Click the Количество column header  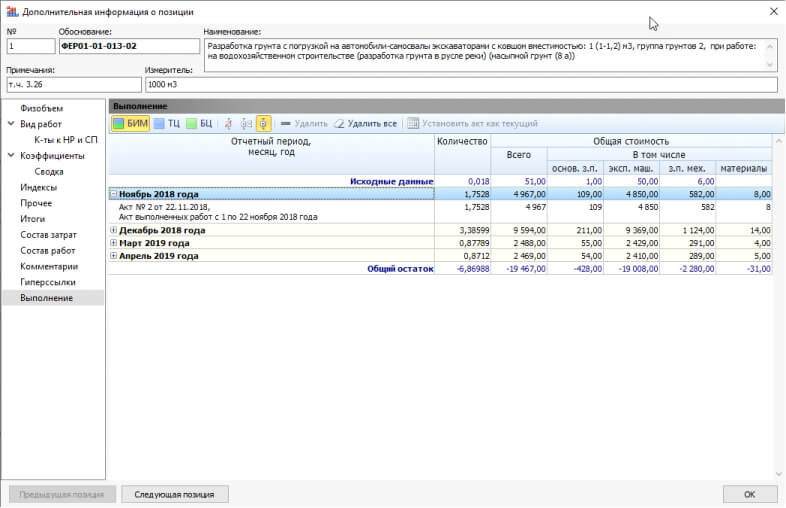pyautogui.click(x=462, y=154)
